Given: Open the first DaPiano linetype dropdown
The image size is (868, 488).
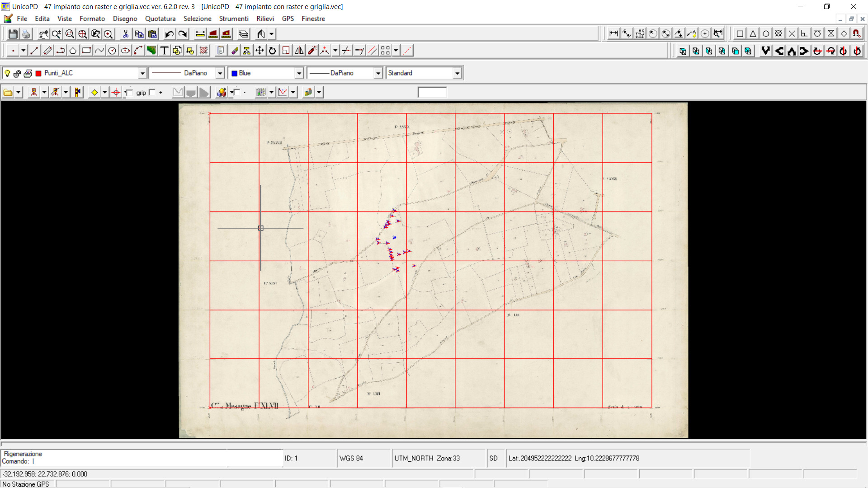Looking at the screenshot, I should (220, 73).
